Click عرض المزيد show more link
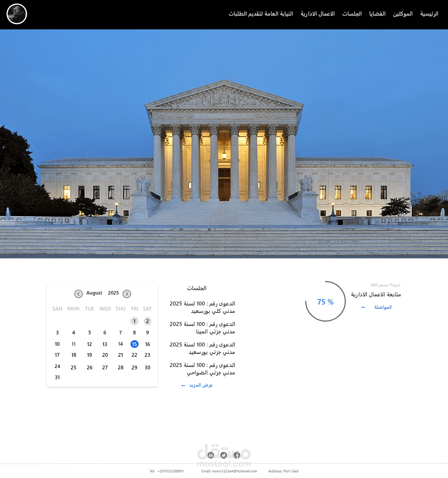448x478 pixels. [201, 385]
